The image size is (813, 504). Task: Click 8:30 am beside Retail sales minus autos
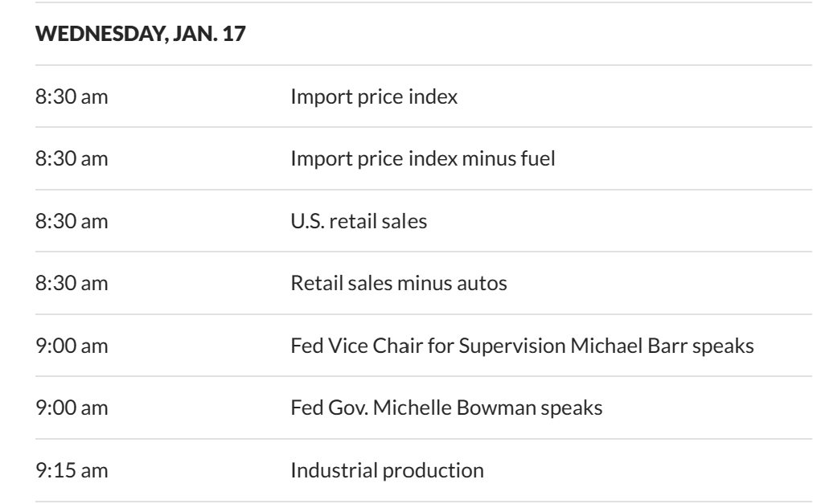73,284
